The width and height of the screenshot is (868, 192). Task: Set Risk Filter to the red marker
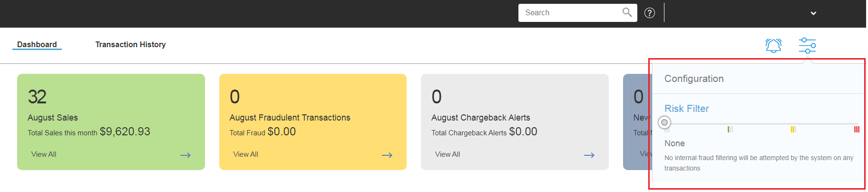point(857,129)
